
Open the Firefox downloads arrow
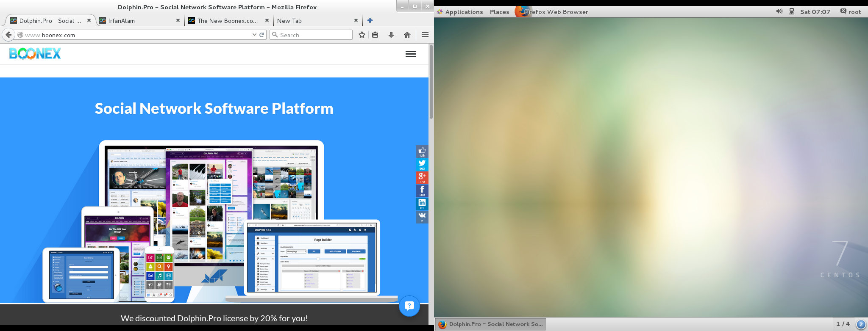click(391, 35)
